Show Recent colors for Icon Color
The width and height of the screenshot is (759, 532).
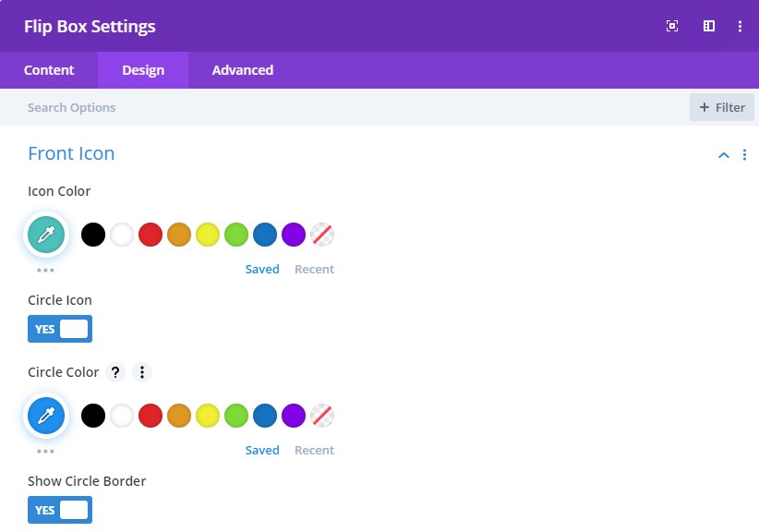(314, 270)
